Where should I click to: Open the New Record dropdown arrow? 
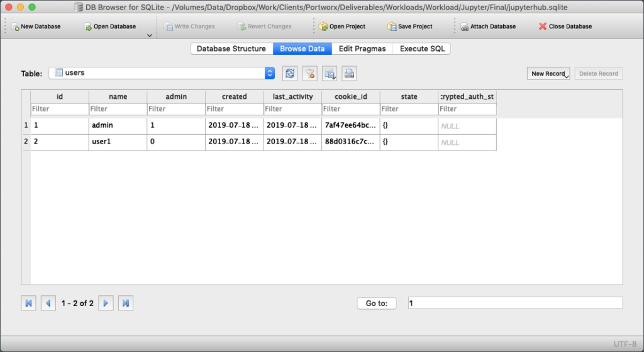point(567,75)
